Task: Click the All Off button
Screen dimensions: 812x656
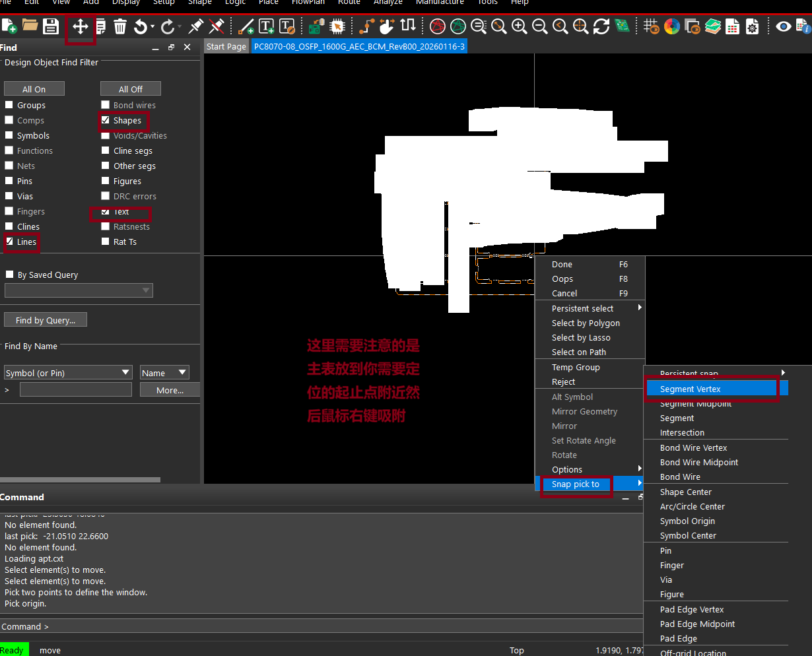Action: click(x=131, y=89)
